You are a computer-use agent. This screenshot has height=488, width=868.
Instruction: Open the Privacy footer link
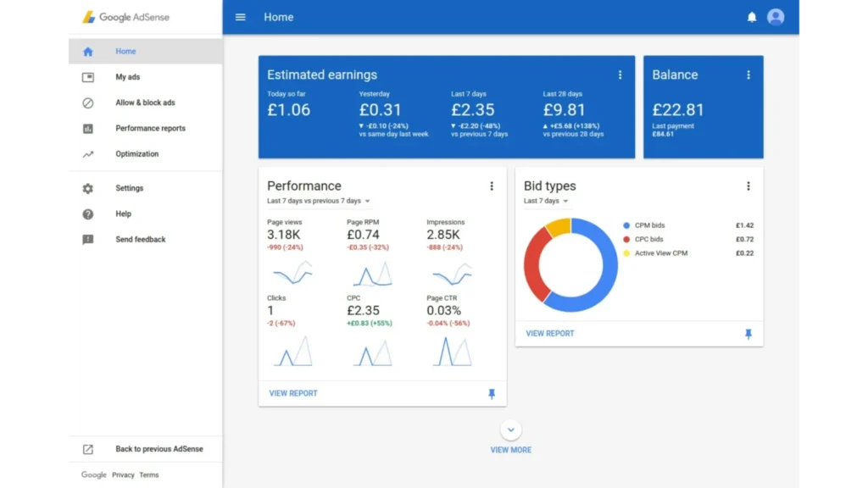[x=123, y=474]
